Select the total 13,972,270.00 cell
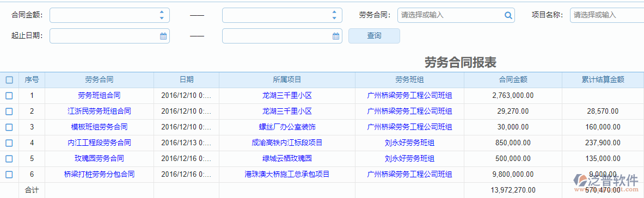This screenshot has width=644, height=198. [x=513, y=190]
